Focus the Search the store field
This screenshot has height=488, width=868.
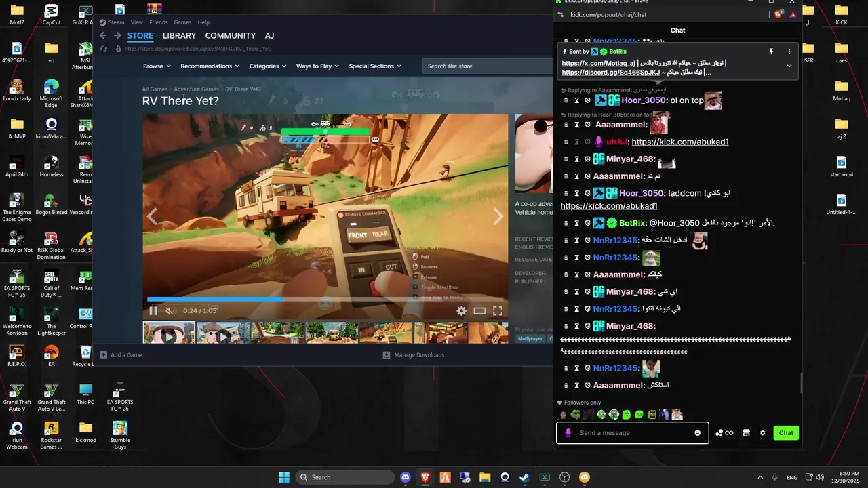point(488,66)
